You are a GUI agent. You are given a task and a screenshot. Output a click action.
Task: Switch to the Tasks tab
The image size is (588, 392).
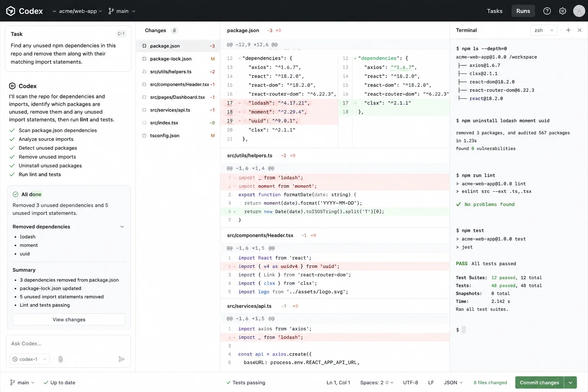pos(495,11)
